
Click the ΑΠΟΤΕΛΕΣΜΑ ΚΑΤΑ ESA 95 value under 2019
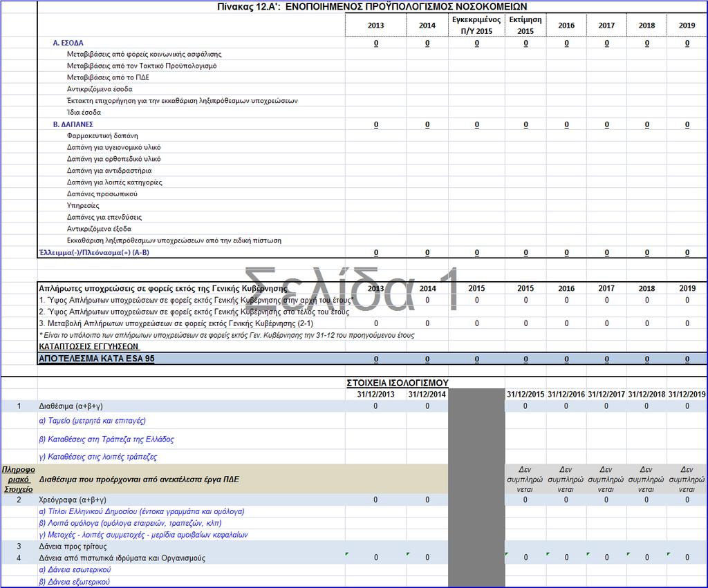pos(687,359)
